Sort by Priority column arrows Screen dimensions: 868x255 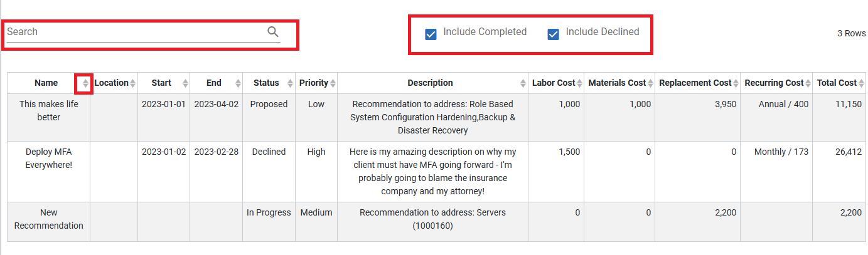(333, 83)
